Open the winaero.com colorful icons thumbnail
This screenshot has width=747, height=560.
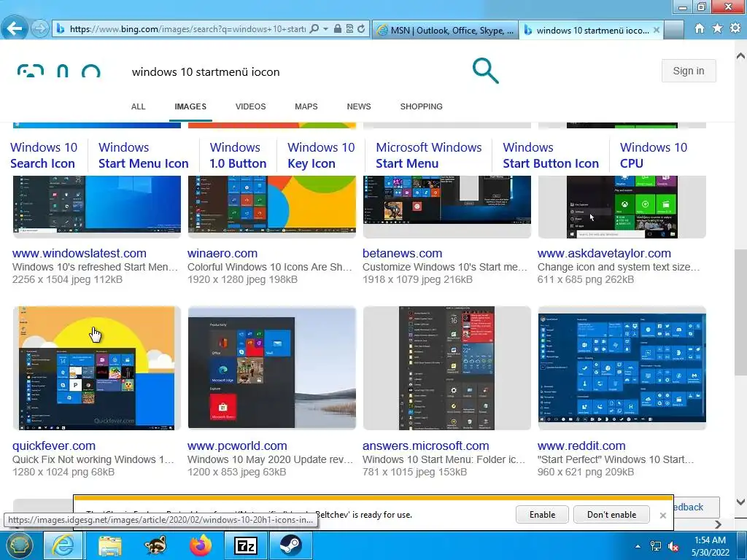(272, 206)
